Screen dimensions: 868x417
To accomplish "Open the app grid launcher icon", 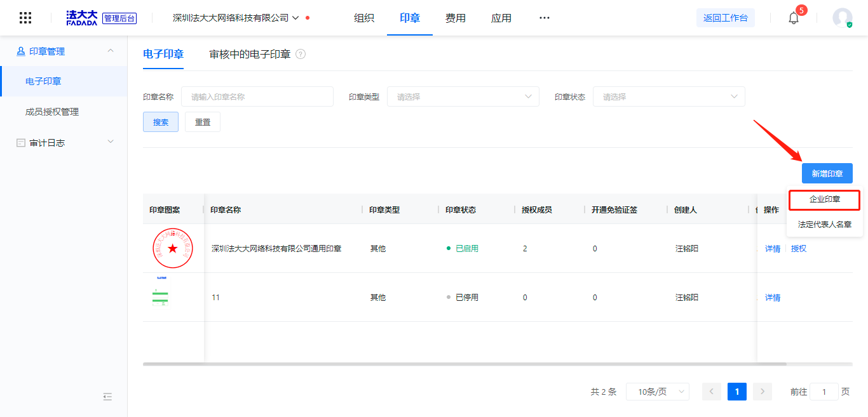I will tap(25, 18).
